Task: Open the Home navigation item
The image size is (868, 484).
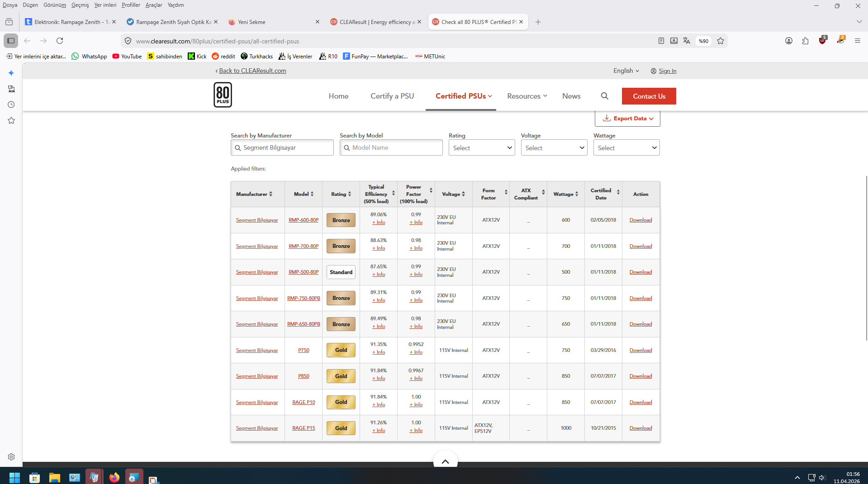Action: pyautogui.click(x=338, y=96)
